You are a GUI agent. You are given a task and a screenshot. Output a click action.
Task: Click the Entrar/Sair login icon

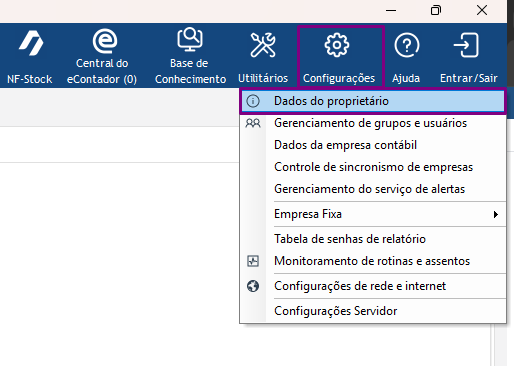click(x=466, y=45)
